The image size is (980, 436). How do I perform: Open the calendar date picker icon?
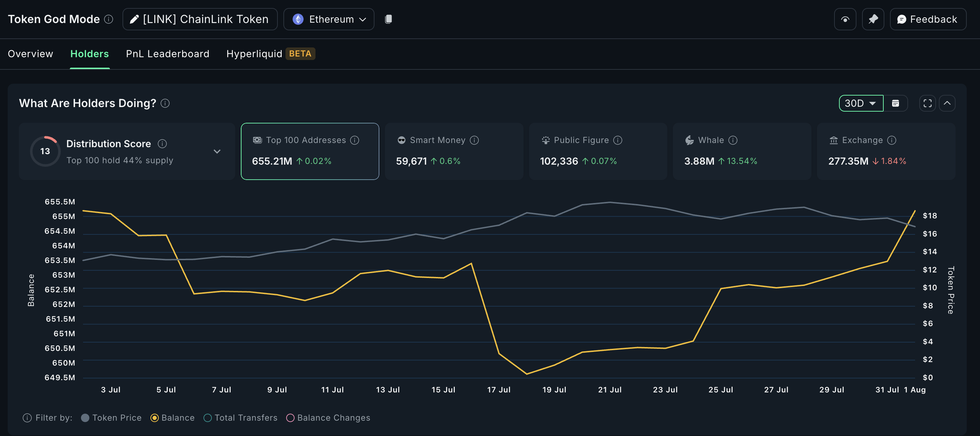(x=896, y=103)
